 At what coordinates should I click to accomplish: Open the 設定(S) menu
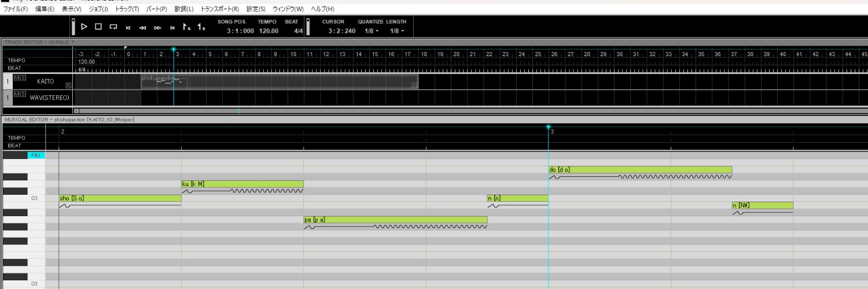click(x=256, y=9)
